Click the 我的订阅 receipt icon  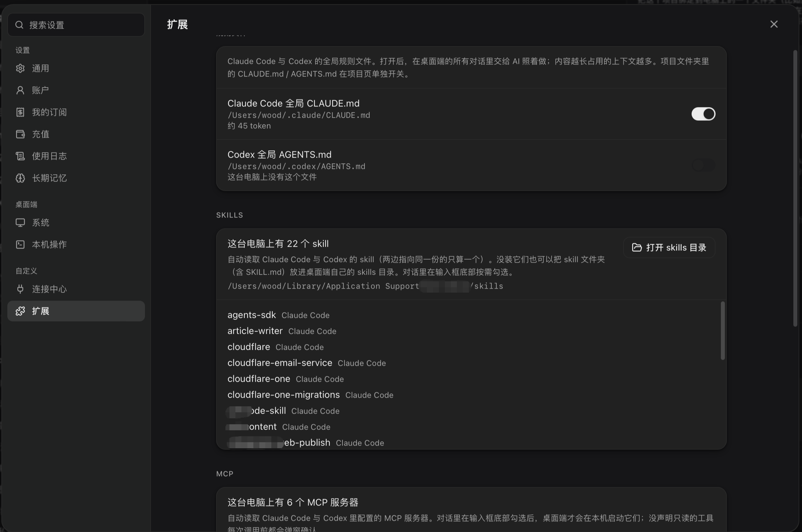(20, 112)
